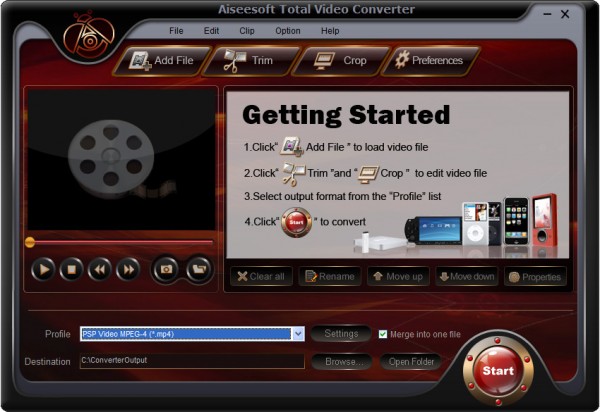The image size is (600, 412).
Task: Click the 'PSP Video MPEG-4 (*.mp4)' profile text
Action: coord(128,334)
